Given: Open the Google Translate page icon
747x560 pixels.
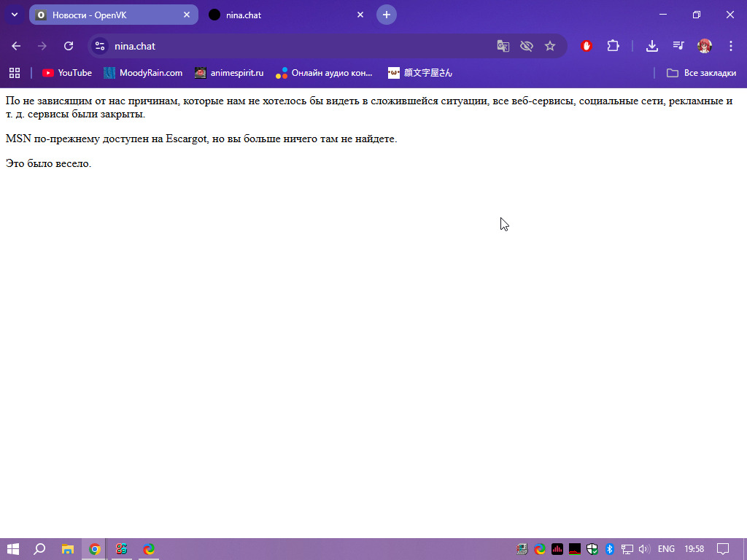Looking at the screenshot, I should tap(503, 46).
